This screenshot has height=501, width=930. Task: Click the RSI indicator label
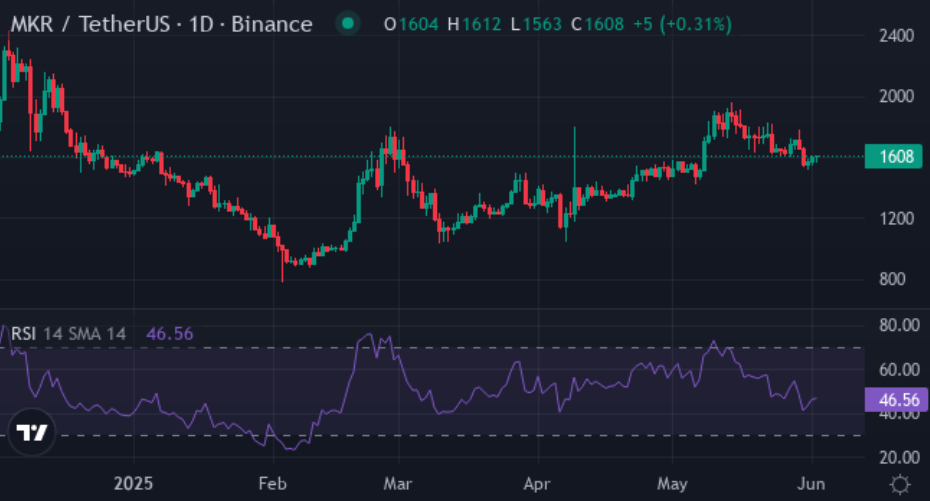[x=24, y=334]
